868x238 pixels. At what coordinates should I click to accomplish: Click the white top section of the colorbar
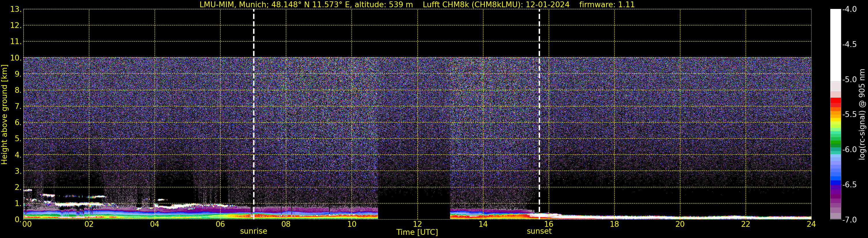[836, 45]
